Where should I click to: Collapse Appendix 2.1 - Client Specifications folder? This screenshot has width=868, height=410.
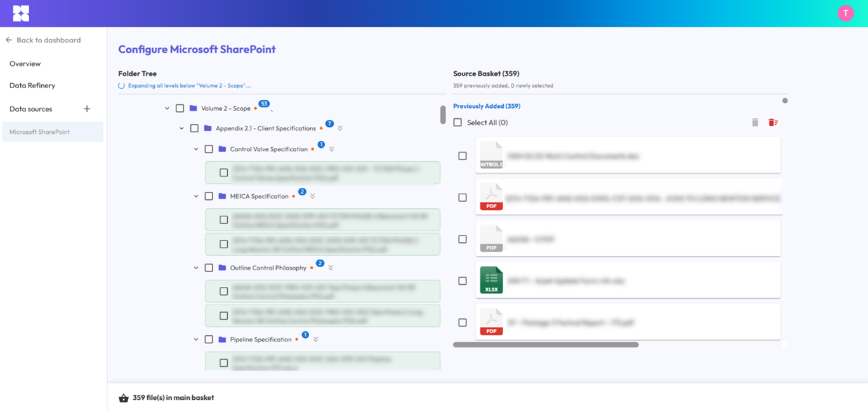click(x=181, y=128)
